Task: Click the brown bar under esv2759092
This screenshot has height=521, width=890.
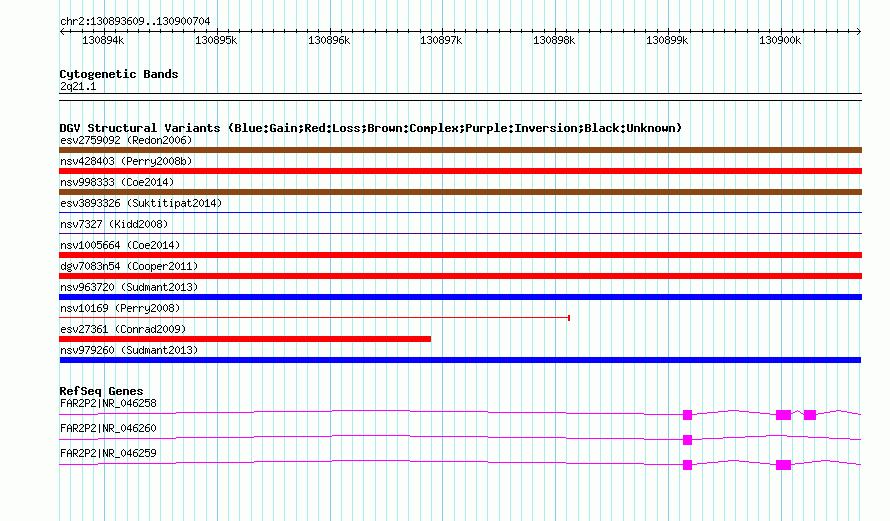Action: (x=460, y=150)
